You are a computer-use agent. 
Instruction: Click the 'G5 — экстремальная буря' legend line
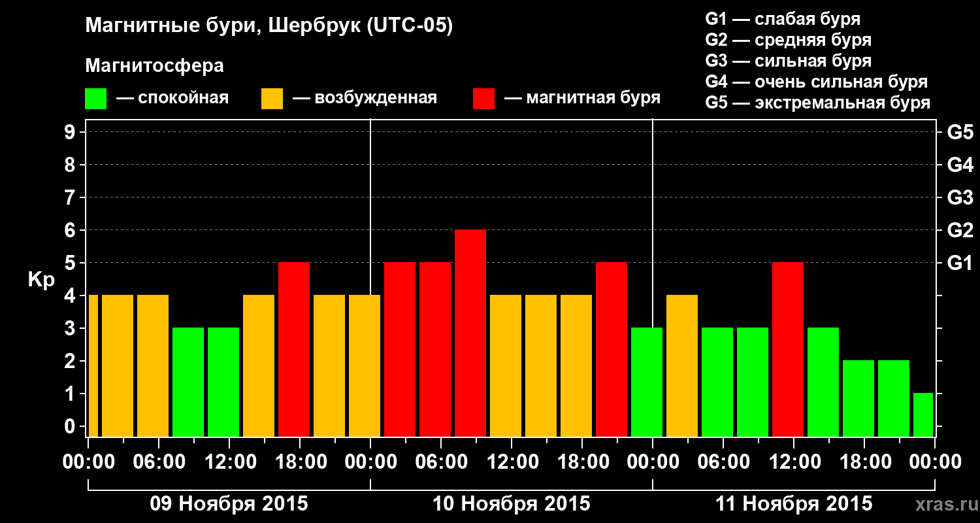pos(817,103)
